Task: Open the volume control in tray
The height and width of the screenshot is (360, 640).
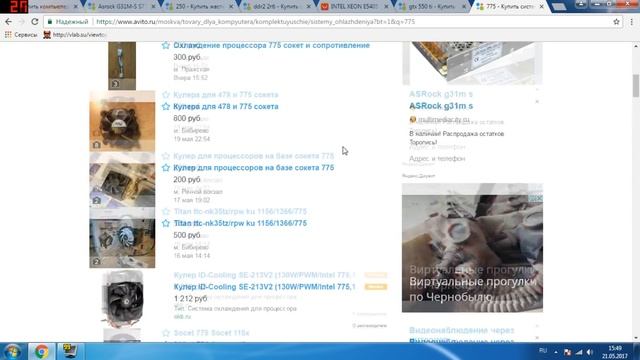Action: tap(590, 351)
